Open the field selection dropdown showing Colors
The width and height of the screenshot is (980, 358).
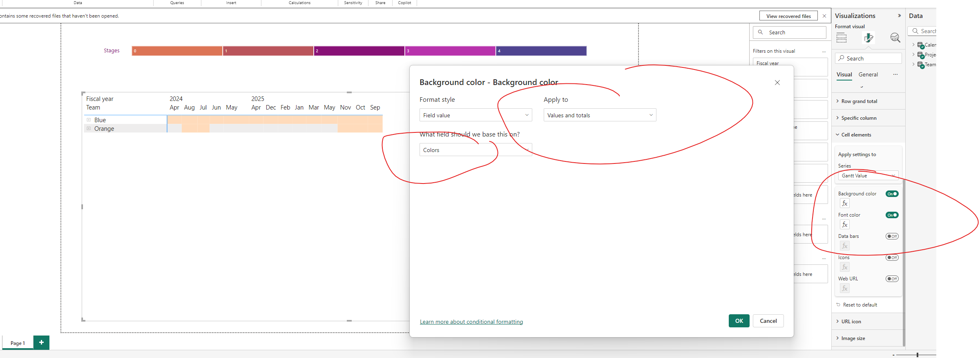(x=475, y=150)
